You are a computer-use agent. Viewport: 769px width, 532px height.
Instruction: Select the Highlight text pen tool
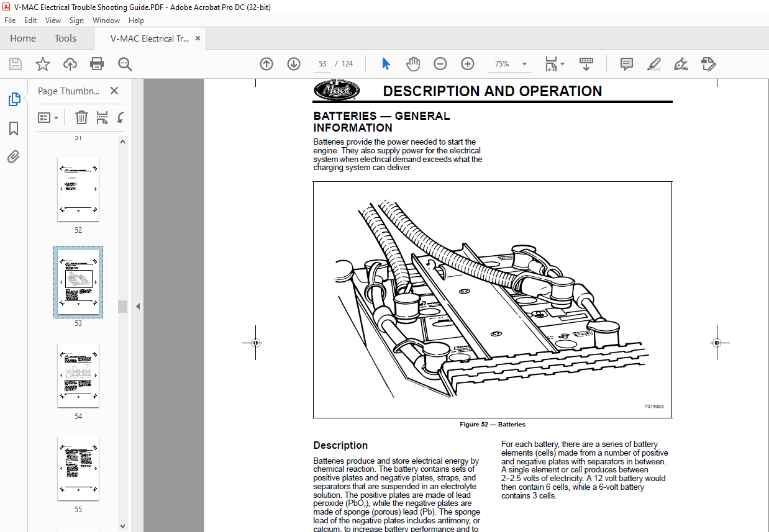pos(653,64)
